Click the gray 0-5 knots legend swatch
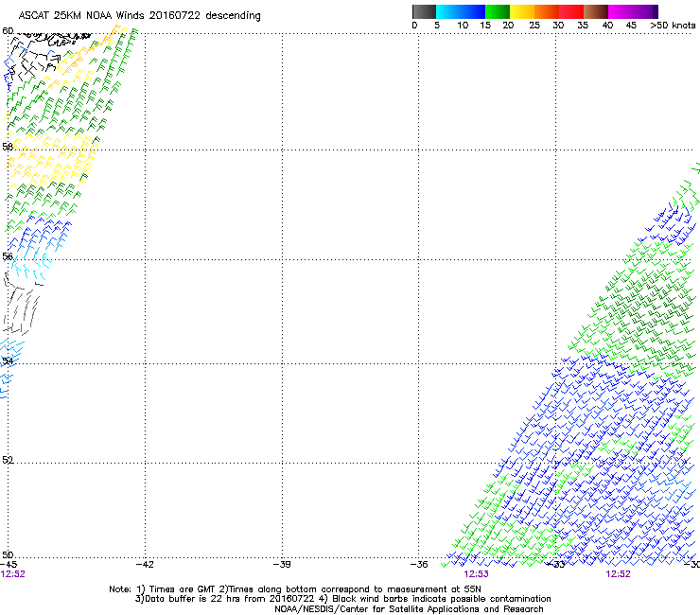Viewport: 700px width, 615px height. [x=424, y=11]
